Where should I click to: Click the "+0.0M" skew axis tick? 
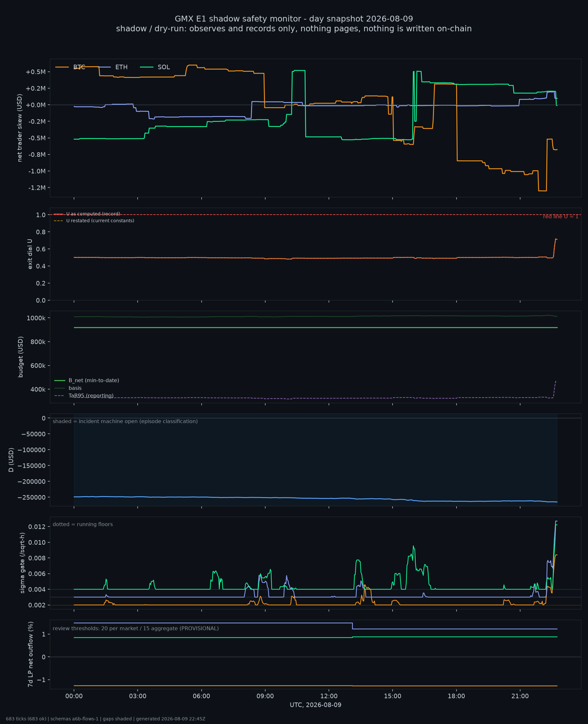[x=36, y=105]
